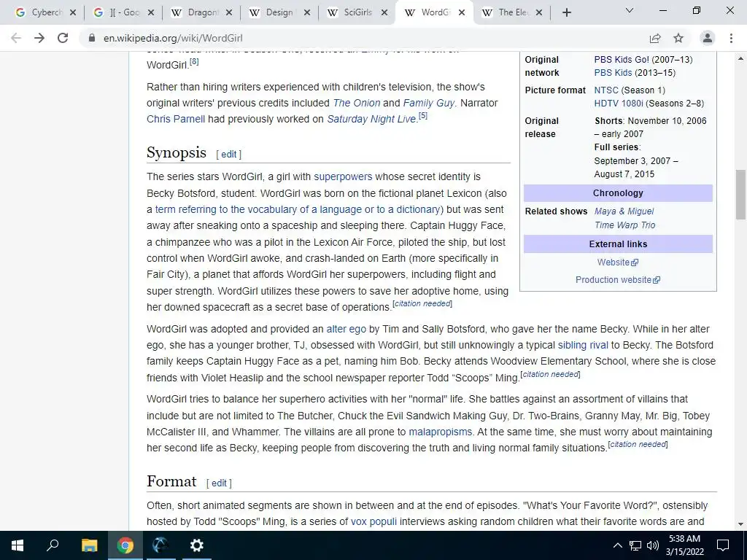
Task: Open the Chrome three-dot menu
Action: tap(731, 38)
